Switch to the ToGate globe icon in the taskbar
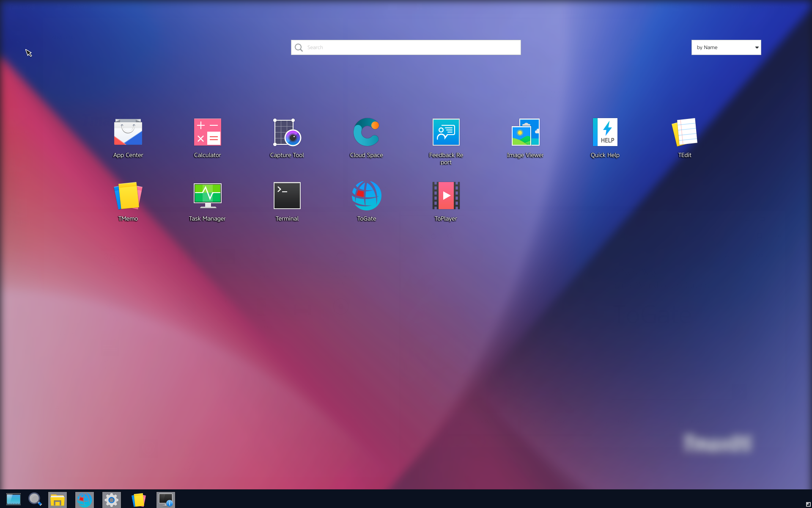Image resolution: width=812 pixels, height=508 pixels. tap(85, 500)
